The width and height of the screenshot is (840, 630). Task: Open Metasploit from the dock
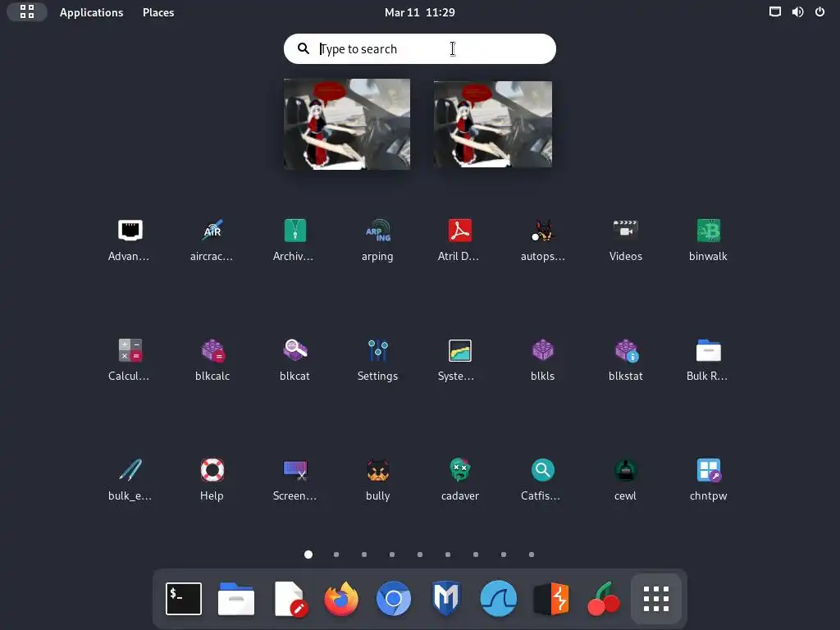[446, 598]
